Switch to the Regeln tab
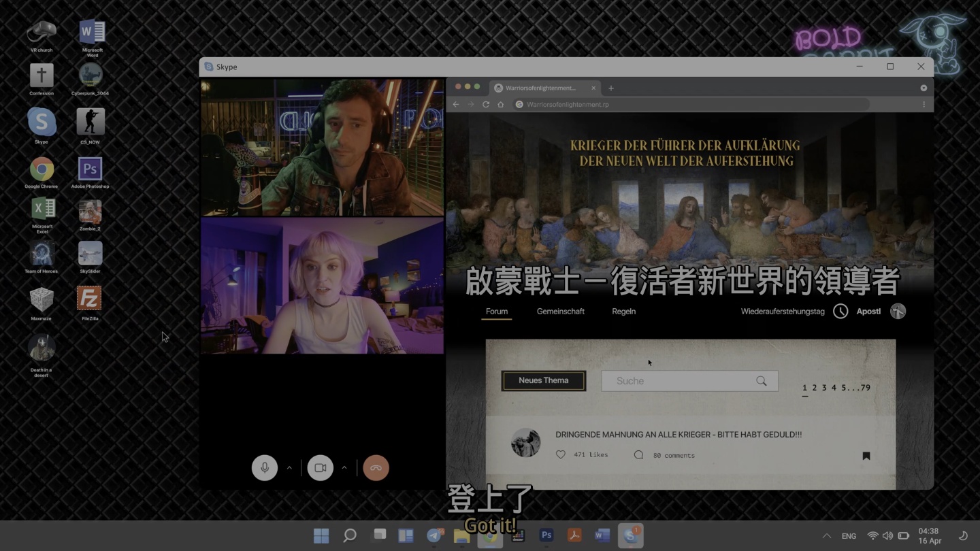Viewport: 980px width, 551px height. [x=624, y=312]
